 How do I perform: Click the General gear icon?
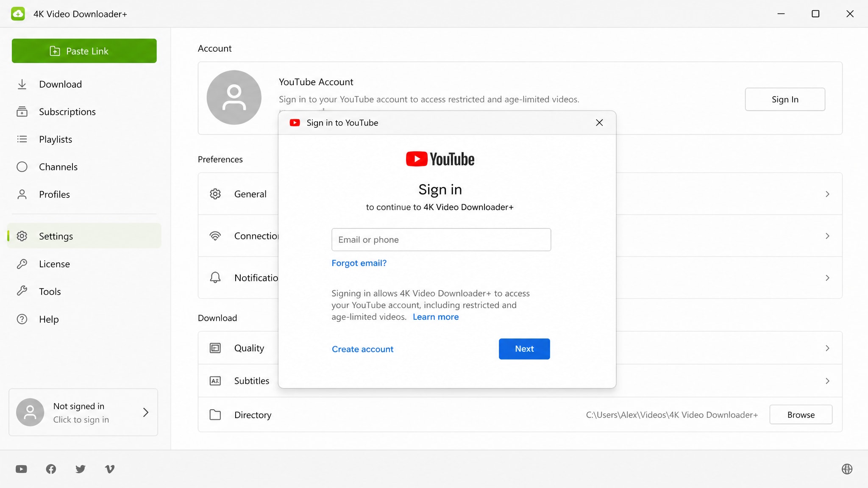point(215,194)
